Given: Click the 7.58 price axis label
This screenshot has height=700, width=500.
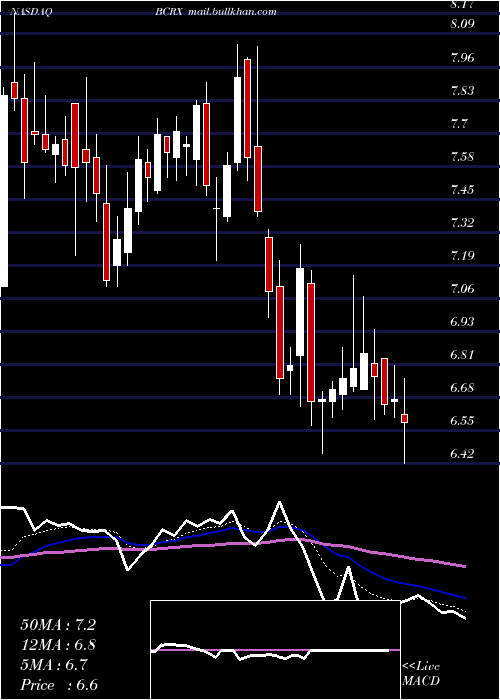Looking at the screenshot, I should point(464,157).
